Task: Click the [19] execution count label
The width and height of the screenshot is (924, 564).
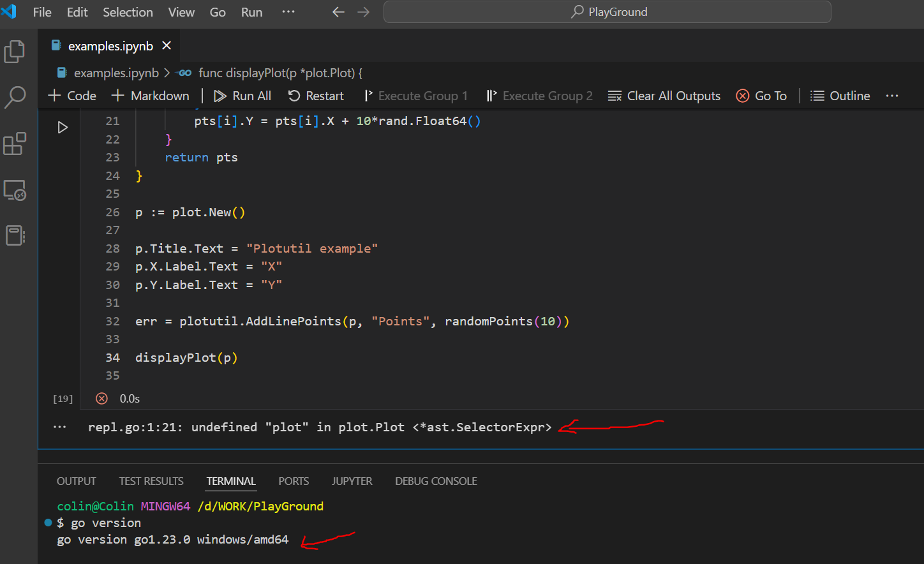Action: (x=63, y=399)
